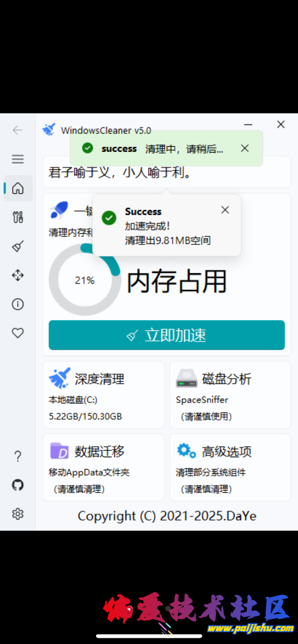This screenshot has height=644, width=298.
Task: Open the tools wrench sidebar page
Action: click(x=17, y=217)
